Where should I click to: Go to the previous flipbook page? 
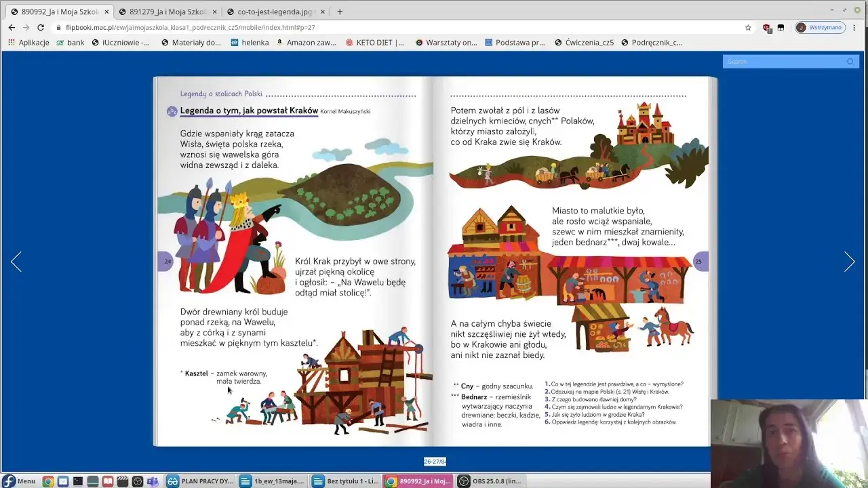pyautogui.click(x=16, y=262)
